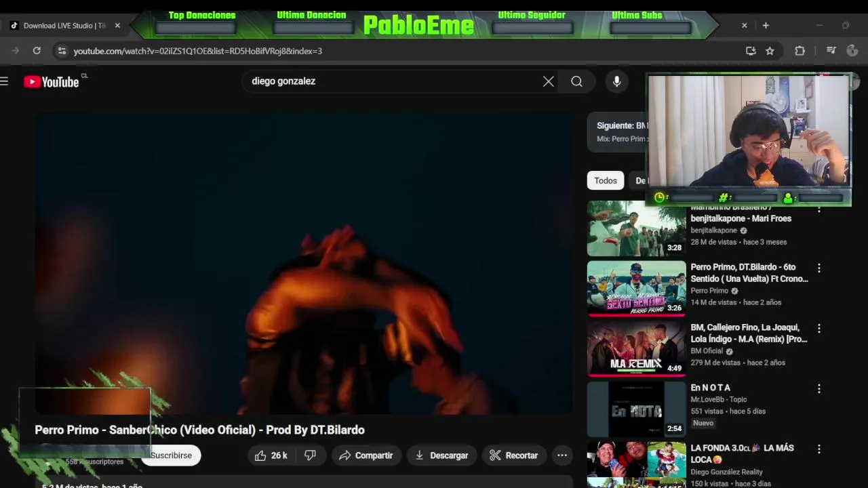Open LA FONDA 3.0 video thumbnail
The height and width of the screenshot is (488, 868).
click(636, 465)
